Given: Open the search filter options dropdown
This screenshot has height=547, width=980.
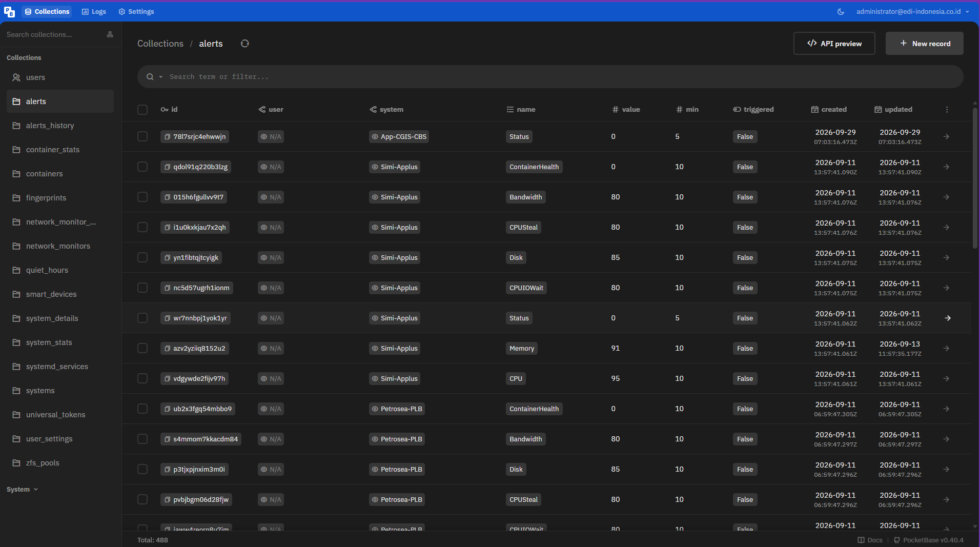Looking at the screenshot, I should [x=154, y=77].
